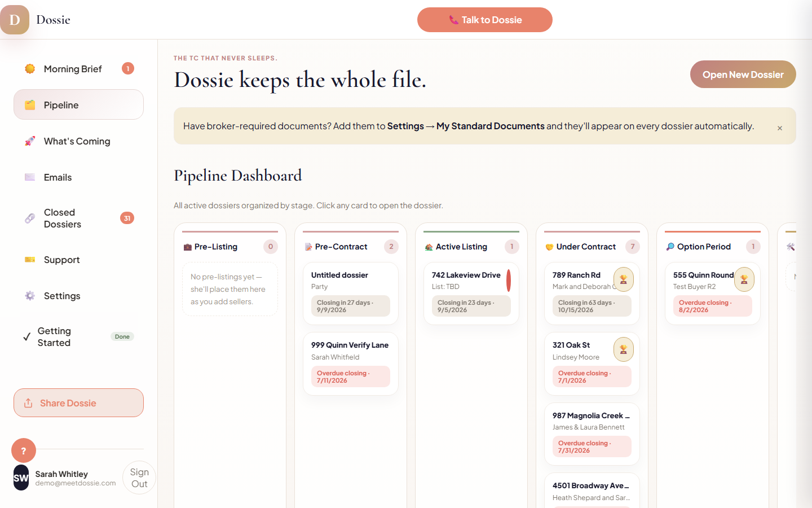
Task: Click the trophy badge on 555 Quinn Round
Action: [744, 279]
